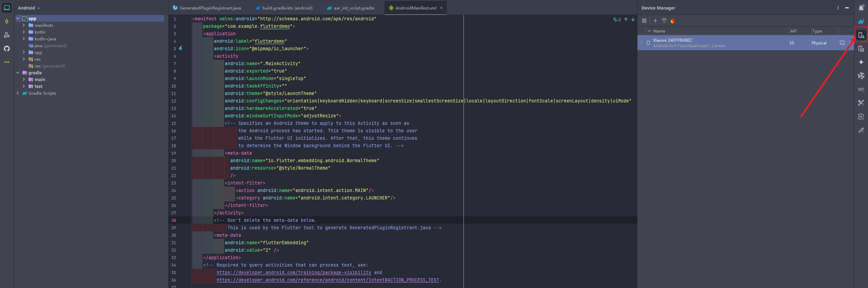Click the device grid view toggle icon
The height and width of the screenshot is (288, 868).
(644, 21)
